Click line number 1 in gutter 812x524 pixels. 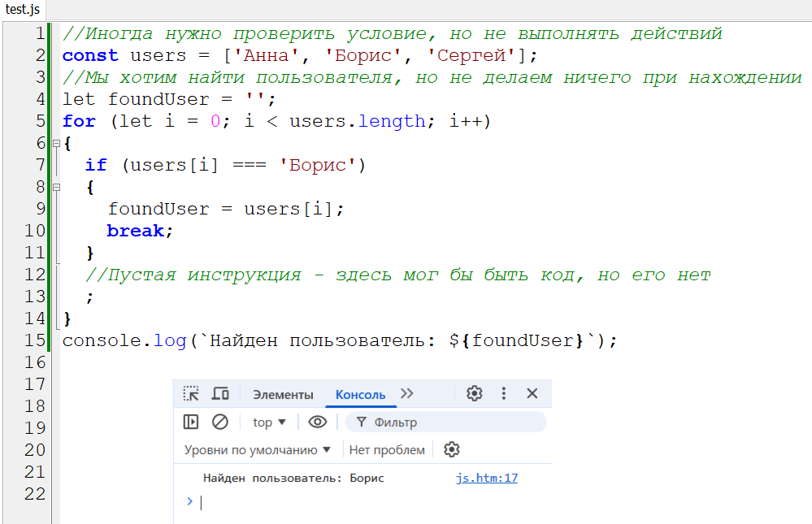pyautogui.click(x=40, y=33)
